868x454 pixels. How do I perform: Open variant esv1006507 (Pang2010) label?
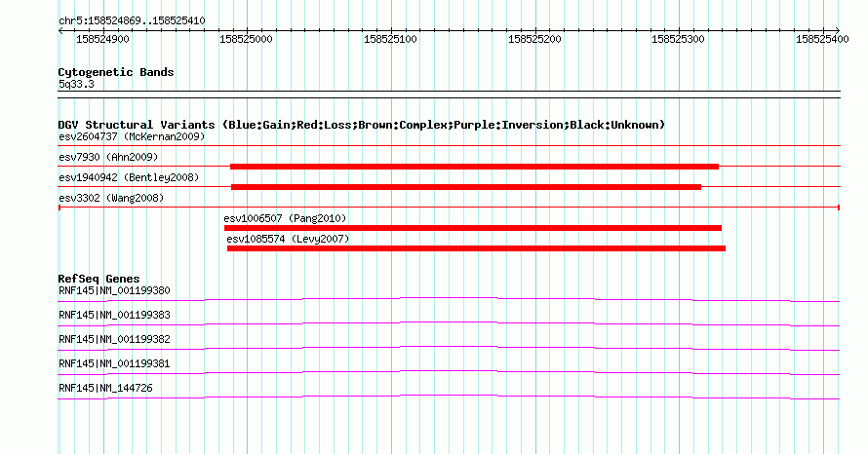point(285,218)
